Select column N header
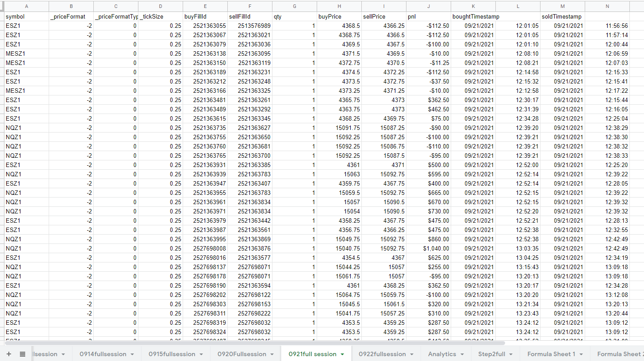Image resolution: width=644 pixels, height=361 pixels. pyautogui.click(x=607, y=6)
